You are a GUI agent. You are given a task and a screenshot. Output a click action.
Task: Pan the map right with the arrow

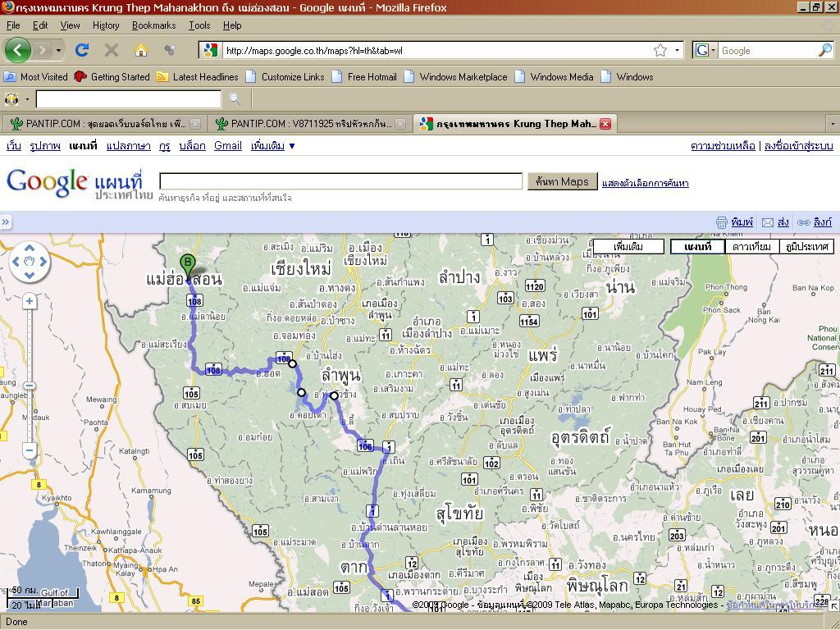click(43, 262)
